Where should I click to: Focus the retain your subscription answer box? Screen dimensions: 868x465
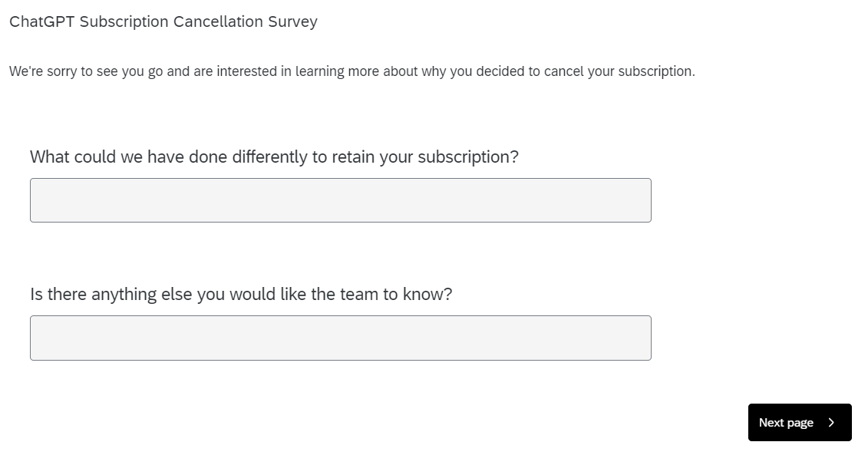click(x=340, y=200)
